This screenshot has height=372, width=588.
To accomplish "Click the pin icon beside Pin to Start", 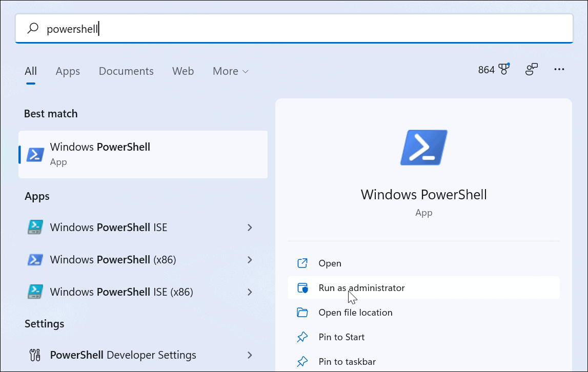I will 303,337.
